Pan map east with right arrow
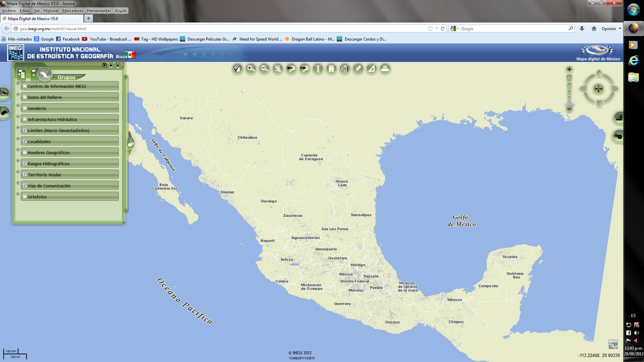This screenshot has width=644, height=362. click(x=614, y=89)
